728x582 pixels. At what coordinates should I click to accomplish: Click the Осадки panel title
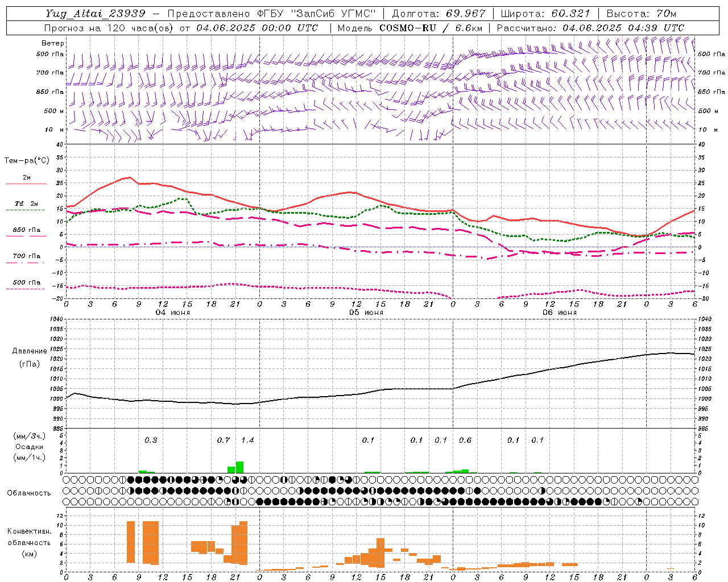tap(30, 447)
